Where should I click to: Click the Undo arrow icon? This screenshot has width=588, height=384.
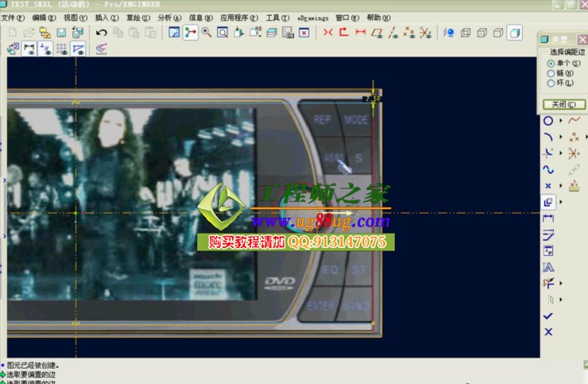point(102,33)
